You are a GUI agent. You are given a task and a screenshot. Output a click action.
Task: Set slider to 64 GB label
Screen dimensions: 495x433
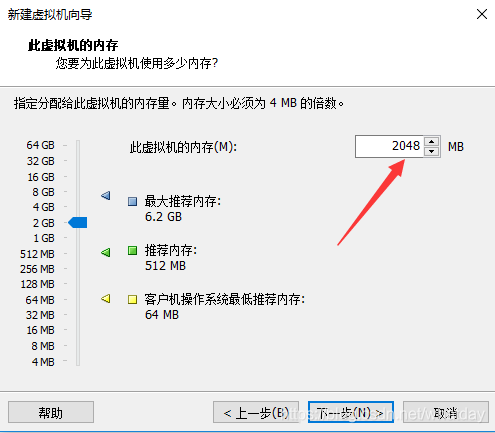coord(40,145)
